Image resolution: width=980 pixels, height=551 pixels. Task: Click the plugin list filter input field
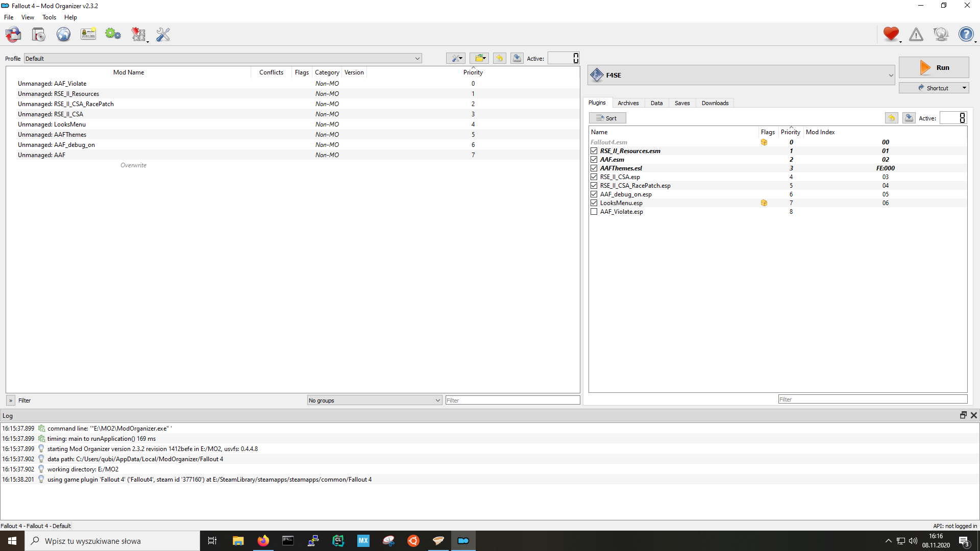(872, 399)
